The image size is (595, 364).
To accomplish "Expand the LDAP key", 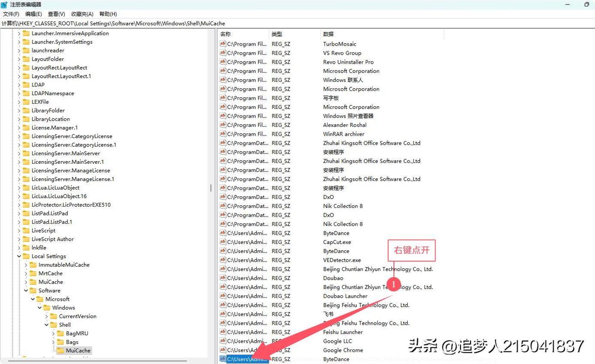I will coord(19,85).
